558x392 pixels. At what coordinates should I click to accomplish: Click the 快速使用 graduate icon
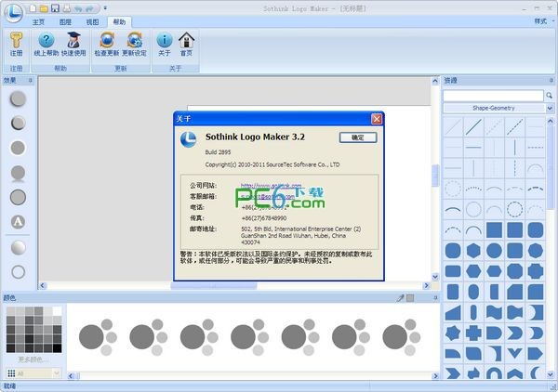click(73, 44)
